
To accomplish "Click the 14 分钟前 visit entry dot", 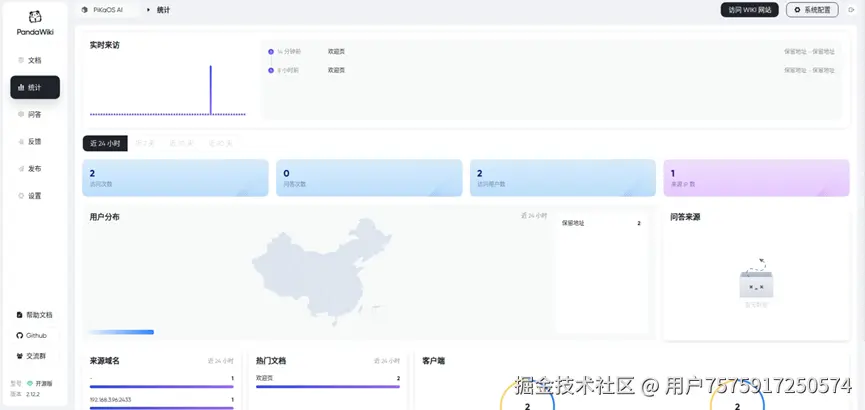I will tap(271, 52).
